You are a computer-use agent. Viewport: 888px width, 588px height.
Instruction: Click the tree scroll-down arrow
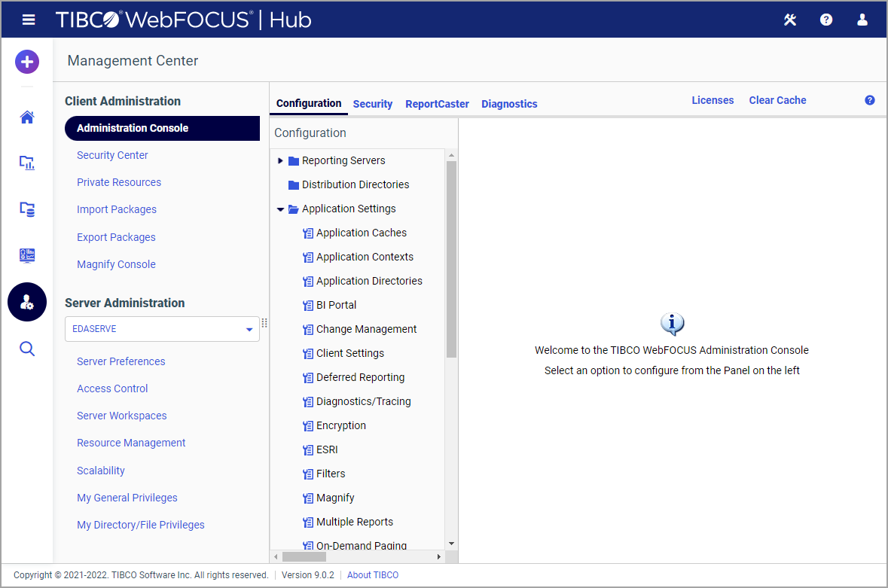pos(451,544)
